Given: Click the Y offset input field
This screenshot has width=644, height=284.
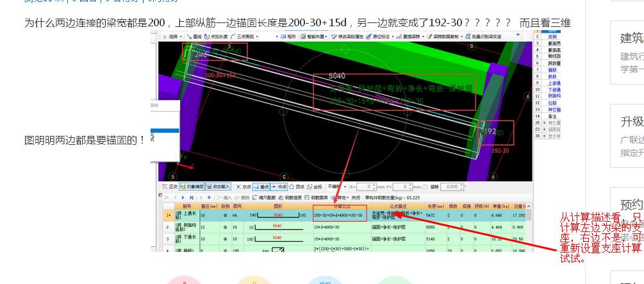Looking at the screenshot, I should [402, 187].
